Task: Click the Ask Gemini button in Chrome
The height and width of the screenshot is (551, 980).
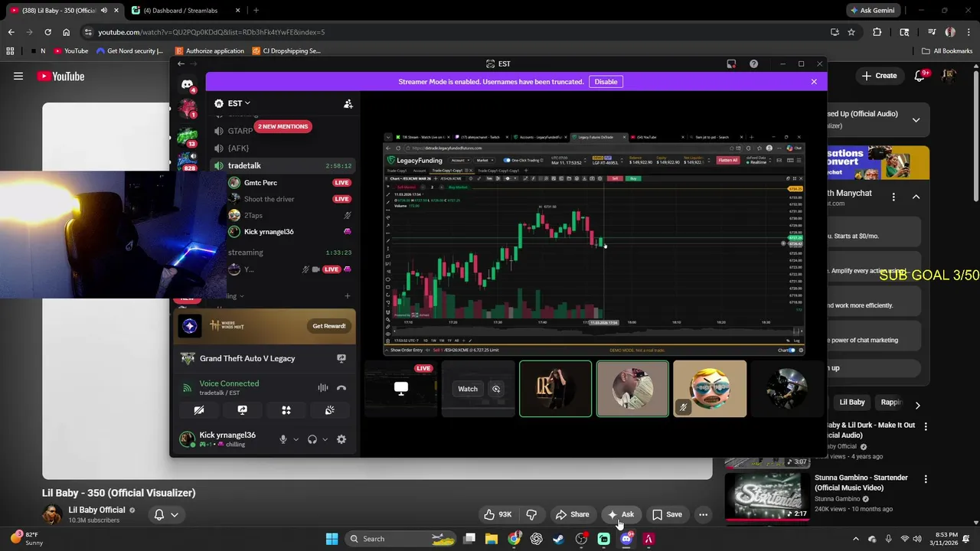Action: pos(873,11)
